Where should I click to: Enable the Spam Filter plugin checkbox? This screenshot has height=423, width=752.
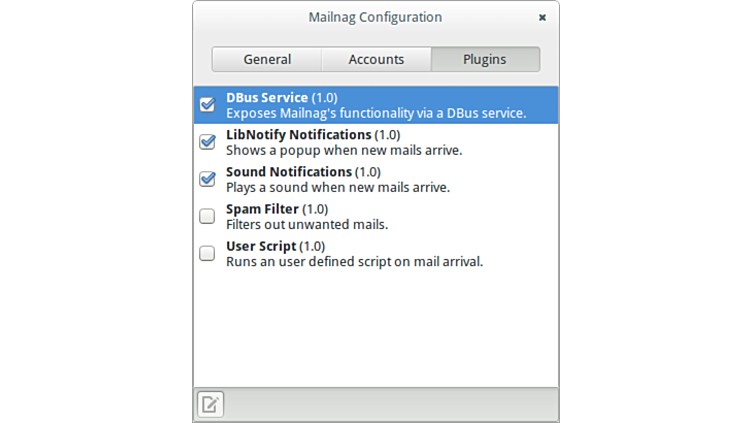(x=207, y=216)
